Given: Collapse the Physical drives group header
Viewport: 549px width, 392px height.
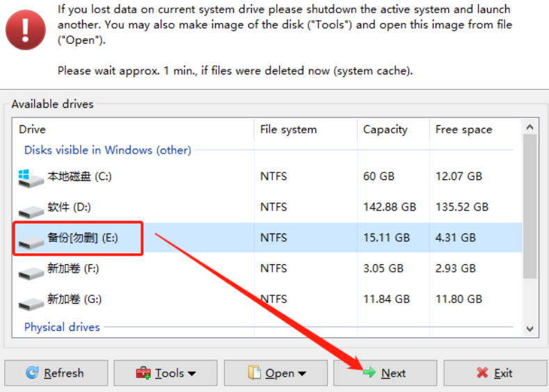Looking at the screenshot, I should (x=62, y=327).
